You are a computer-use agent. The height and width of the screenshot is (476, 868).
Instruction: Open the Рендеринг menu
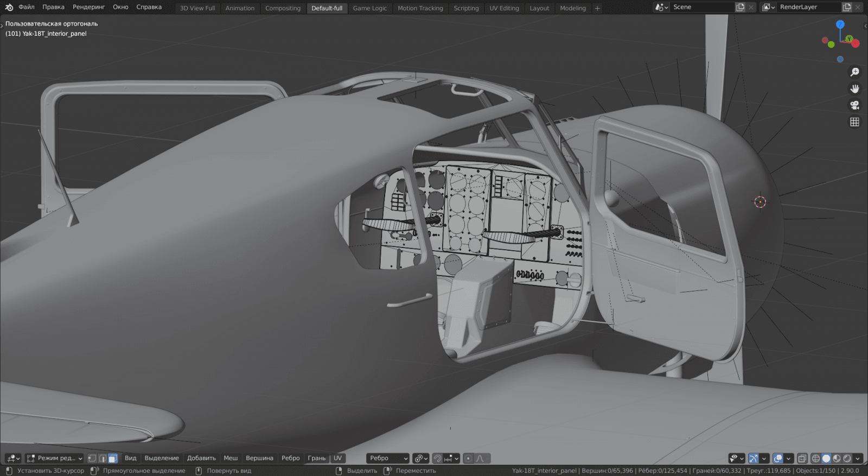tap(88, 7)
